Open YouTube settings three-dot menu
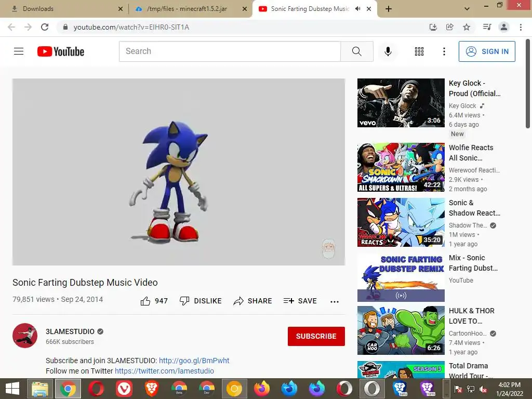 [444, 51]
